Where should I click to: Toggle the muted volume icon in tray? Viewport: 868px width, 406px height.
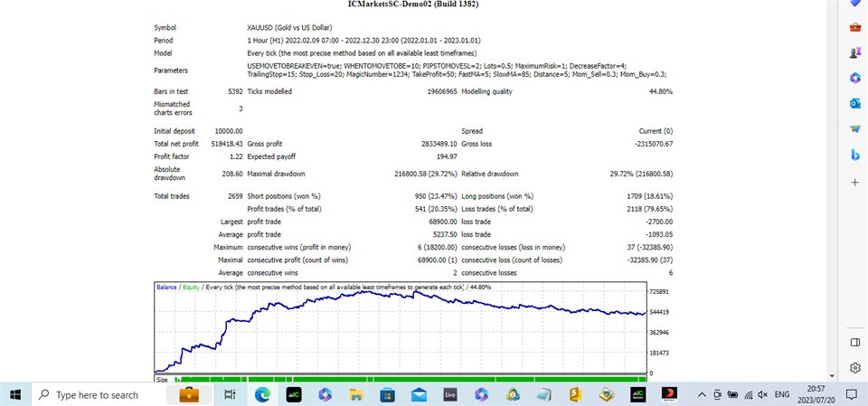tap(764, 395)
